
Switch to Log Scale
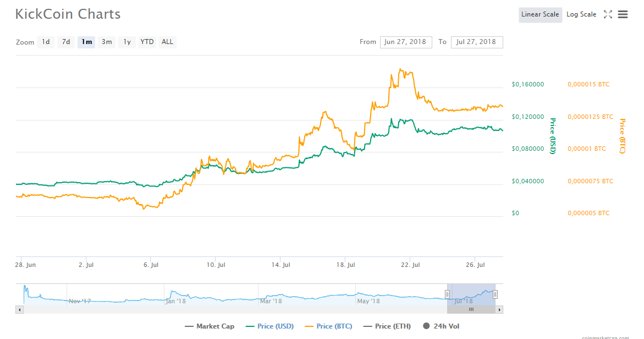[x=581, y=15]
